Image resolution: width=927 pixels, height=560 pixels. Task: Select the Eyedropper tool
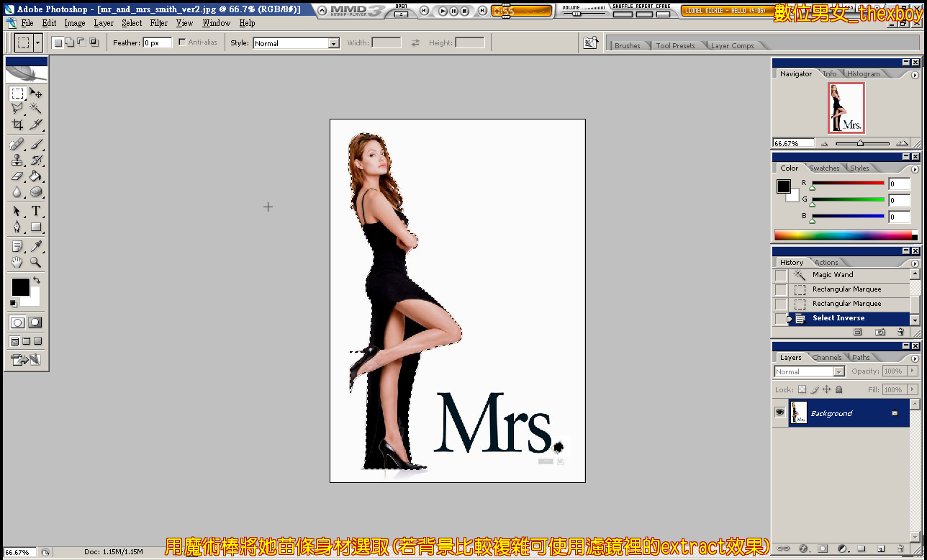click(36, 247)
